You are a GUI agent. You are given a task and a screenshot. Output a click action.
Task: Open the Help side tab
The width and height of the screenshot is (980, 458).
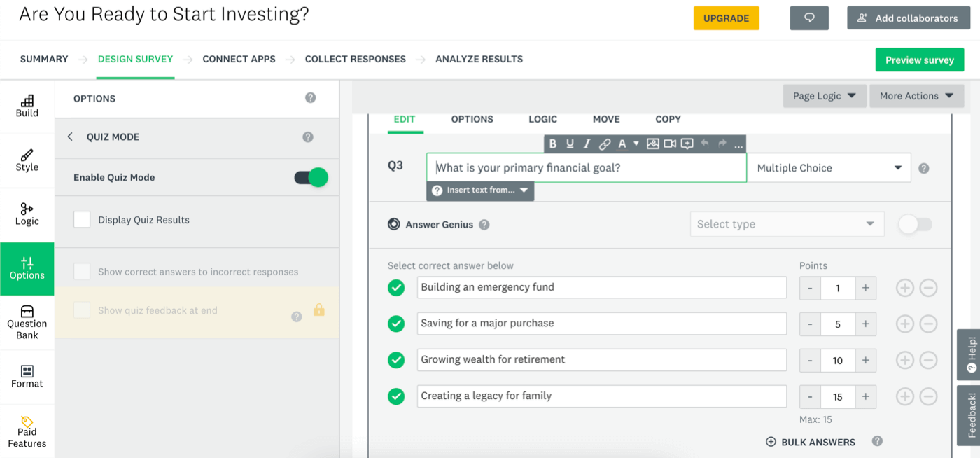click(x=970, y=354)
